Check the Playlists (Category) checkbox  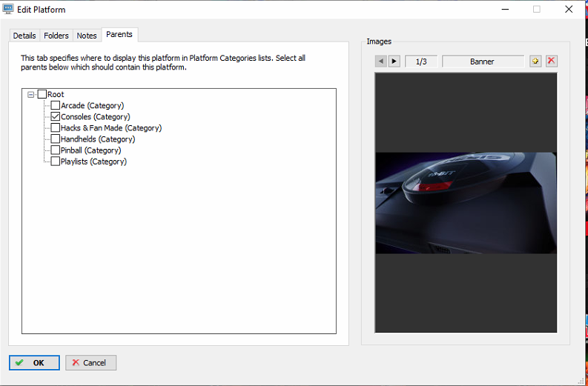[56, 162]
